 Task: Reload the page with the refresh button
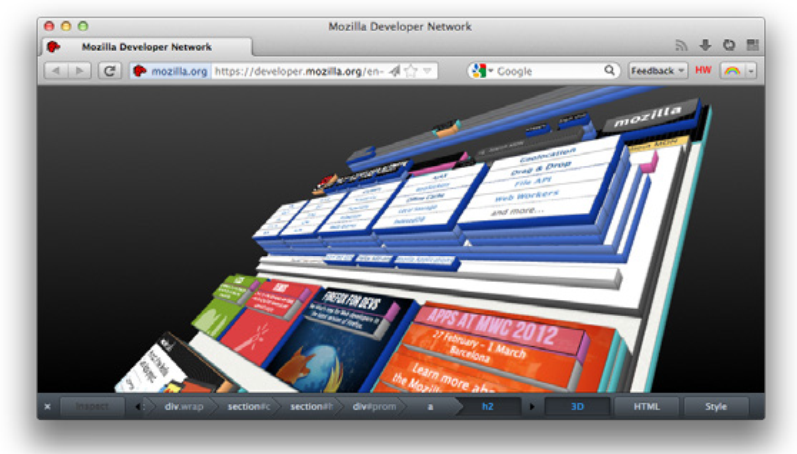(109, 71)
